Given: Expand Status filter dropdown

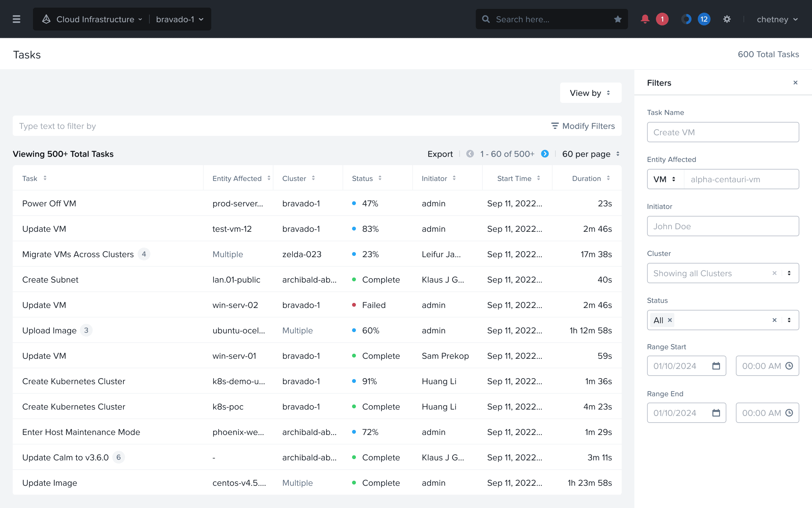Looking at the screenshot, I should point(789,320).
